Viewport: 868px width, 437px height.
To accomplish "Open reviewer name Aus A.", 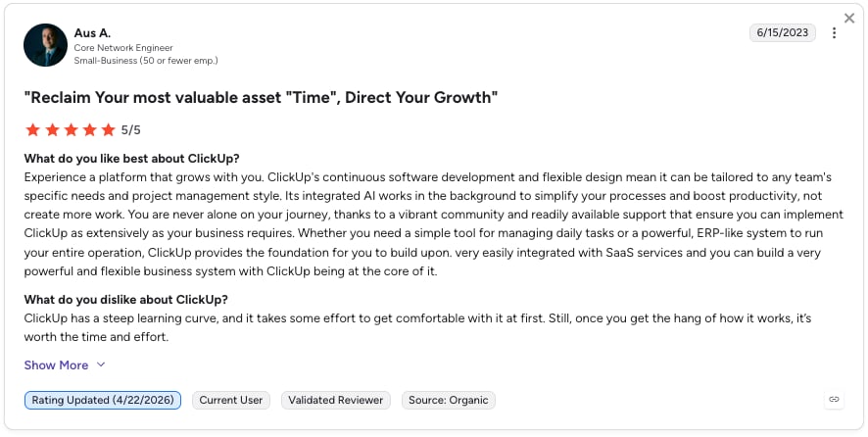I will point(92,33).
